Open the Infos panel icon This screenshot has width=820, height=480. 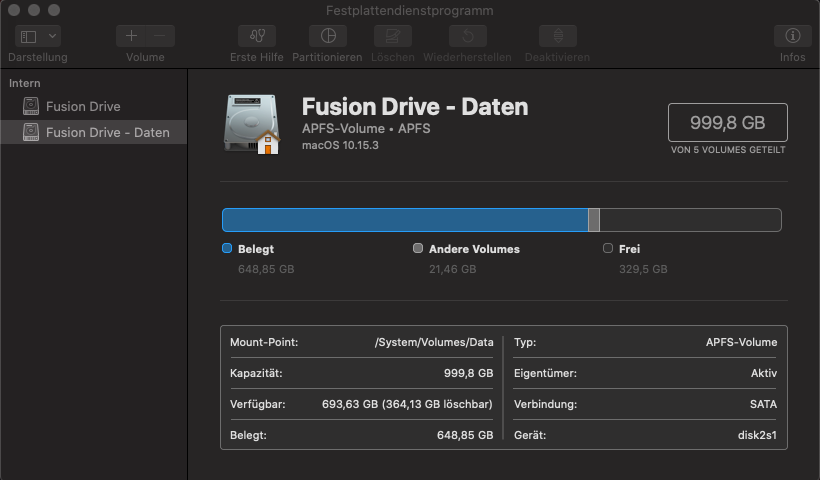click(x=792, y=36)
